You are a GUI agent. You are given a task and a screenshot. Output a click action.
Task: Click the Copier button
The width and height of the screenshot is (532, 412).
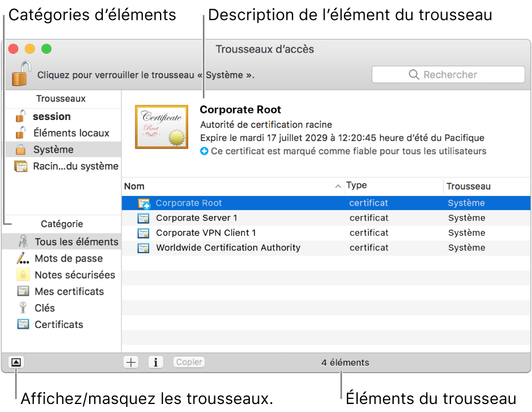(x=189, y=362)
